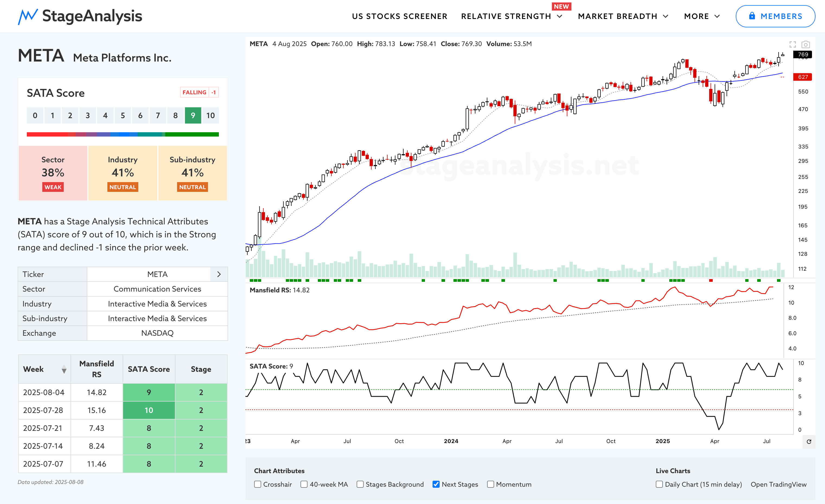Click the black 769 price label
Screen dimensions: 825x504
[802, 54]
